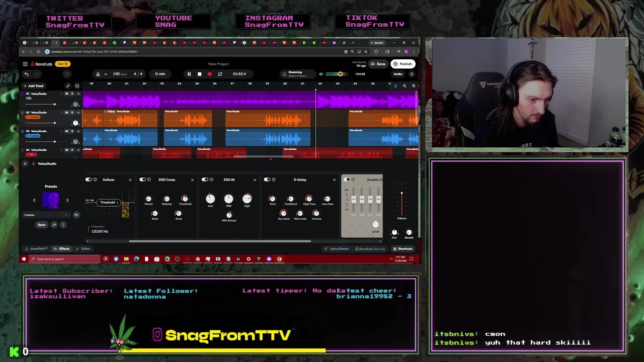The width and height of the screenshot is (644, 362).
Task: Open preset more options menu
Action: coord(63,225)
